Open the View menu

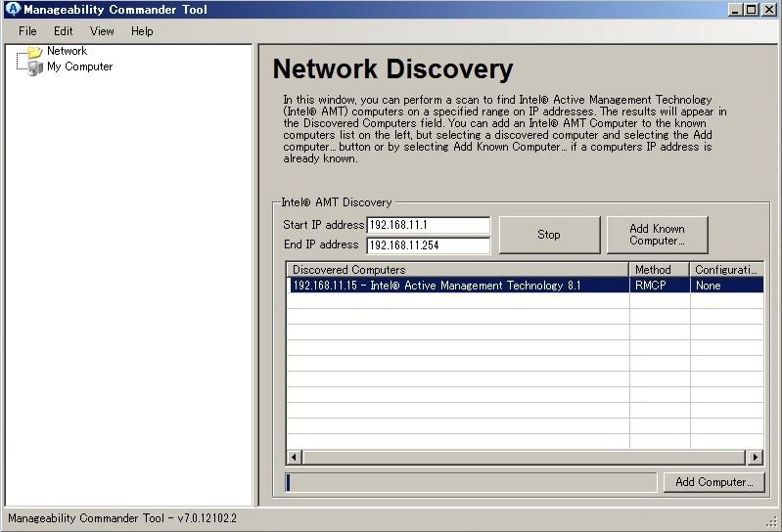tap(102, 31)
